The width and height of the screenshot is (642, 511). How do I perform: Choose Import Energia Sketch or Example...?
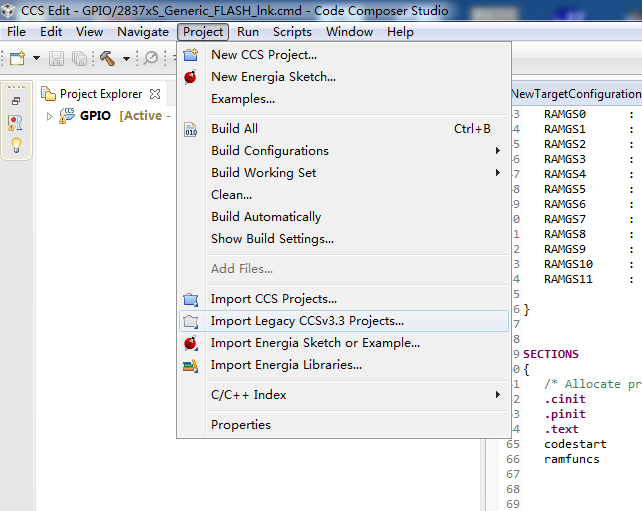click(x=344, y=343)
